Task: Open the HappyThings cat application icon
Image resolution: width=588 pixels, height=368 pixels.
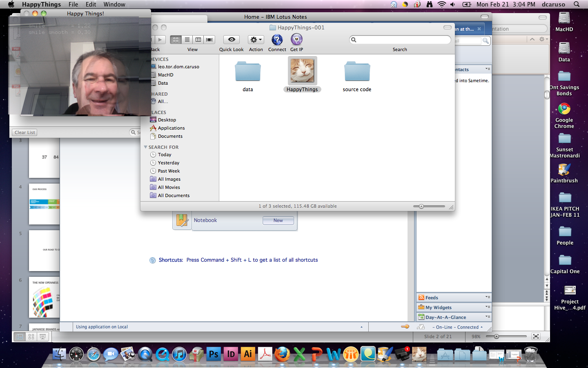Action: click(x=302, y=70)
